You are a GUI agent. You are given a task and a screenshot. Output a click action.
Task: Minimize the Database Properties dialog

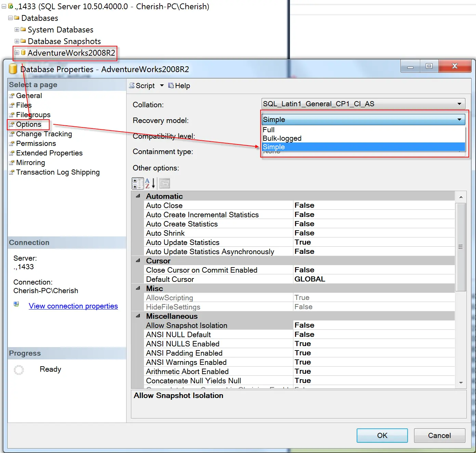click(410, 66)
